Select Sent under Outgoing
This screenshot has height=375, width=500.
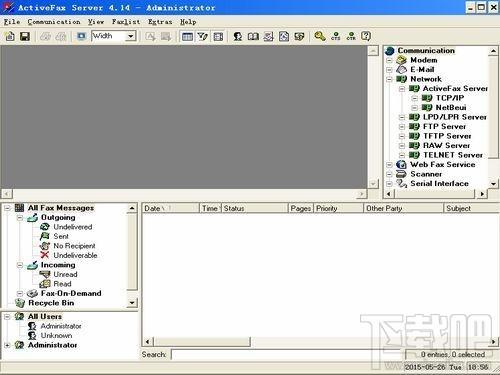(61, 236)
